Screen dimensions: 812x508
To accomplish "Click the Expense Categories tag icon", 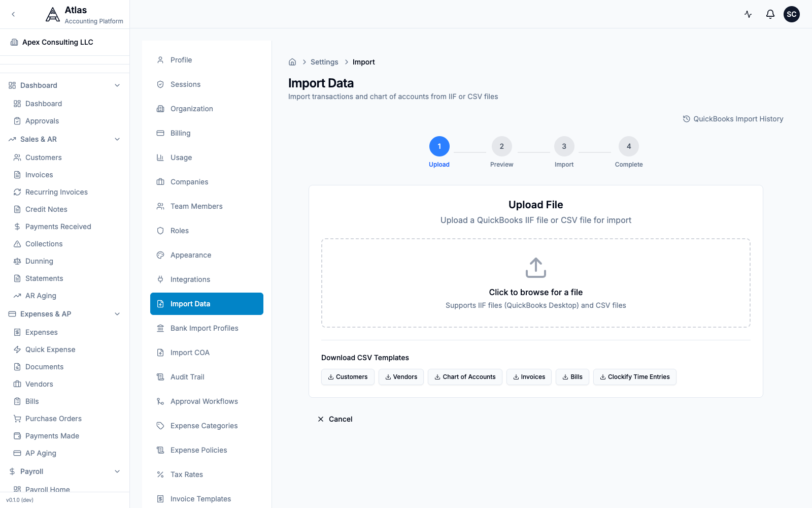I will [160, 426].
